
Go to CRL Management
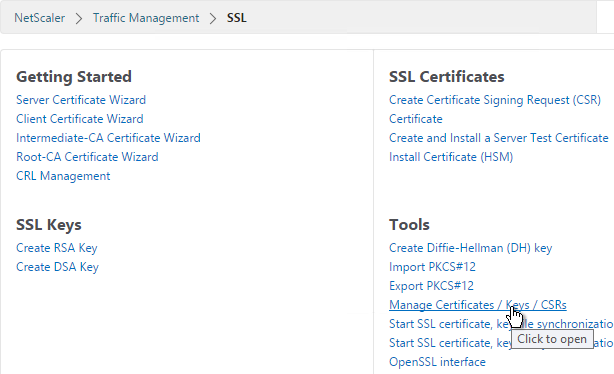[63, 176]
